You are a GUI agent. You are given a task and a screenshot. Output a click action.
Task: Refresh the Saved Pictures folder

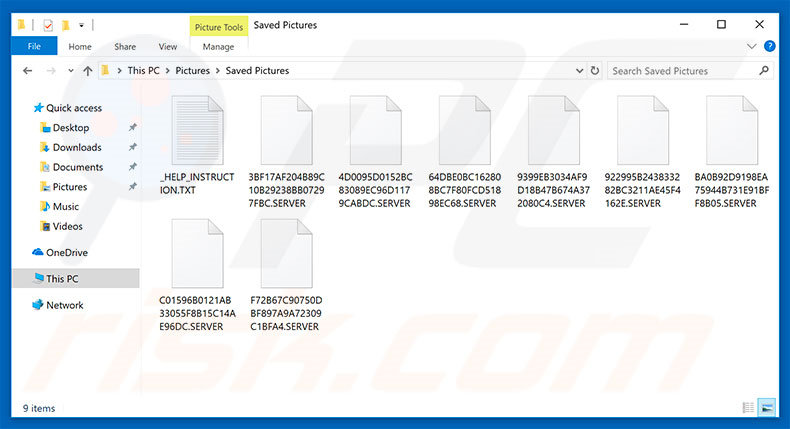click(595, 71)
